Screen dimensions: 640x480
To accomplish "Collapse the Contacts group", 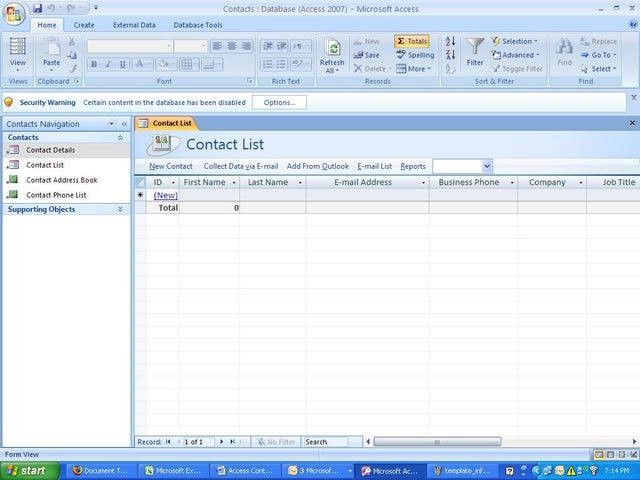I will coord(120,138).
